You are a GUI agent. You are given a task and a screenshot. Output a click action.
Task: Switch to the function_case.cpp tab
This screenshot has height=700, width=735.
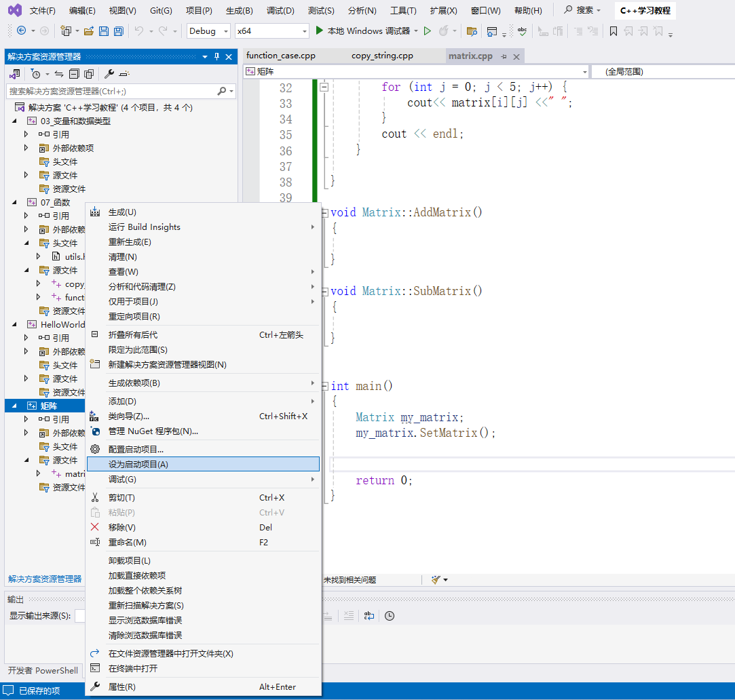click(281, 56)
